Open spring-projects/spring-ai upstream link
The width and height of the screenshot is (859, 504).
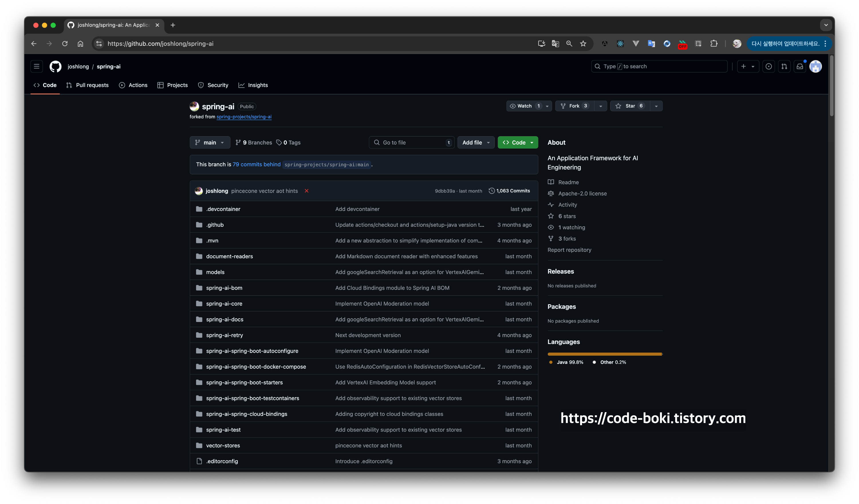244,116
